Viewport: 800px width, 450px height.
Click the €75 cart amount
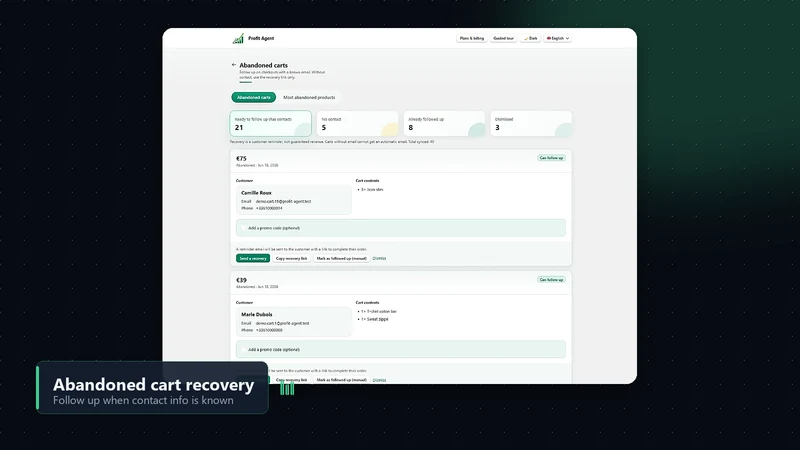[x=241, y=159]
